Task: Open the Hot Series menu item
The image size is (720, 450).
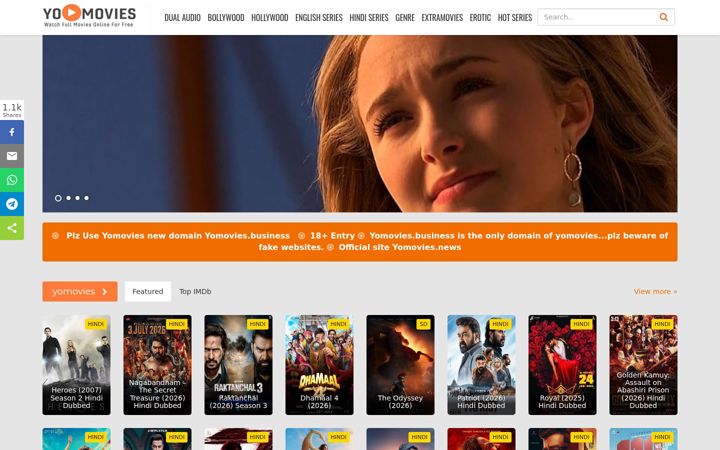Action: (x=515, y=17)
